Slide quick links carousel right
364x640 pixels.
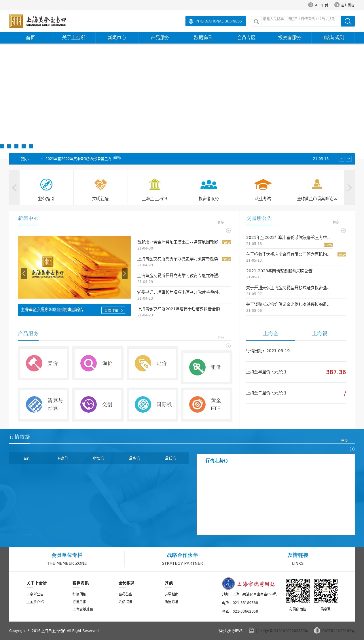pyautogui.click(x=350, y=188)
